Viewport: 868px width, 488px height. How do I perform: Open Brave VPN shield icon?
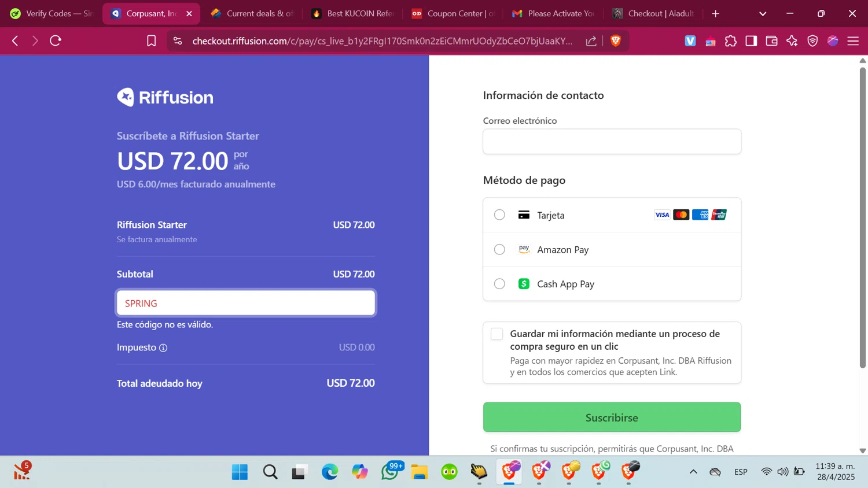coord(812,40)
